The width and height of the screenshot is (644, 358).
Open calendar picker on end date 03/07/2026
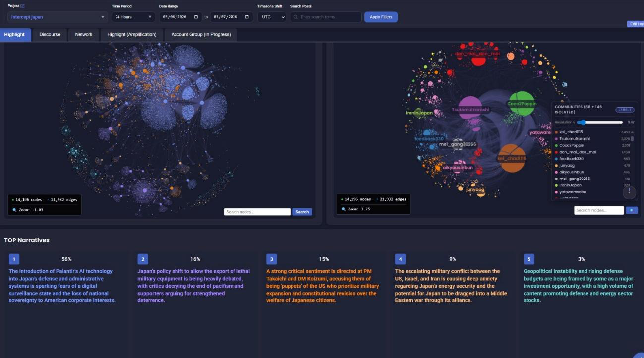[x=247, y=17]
